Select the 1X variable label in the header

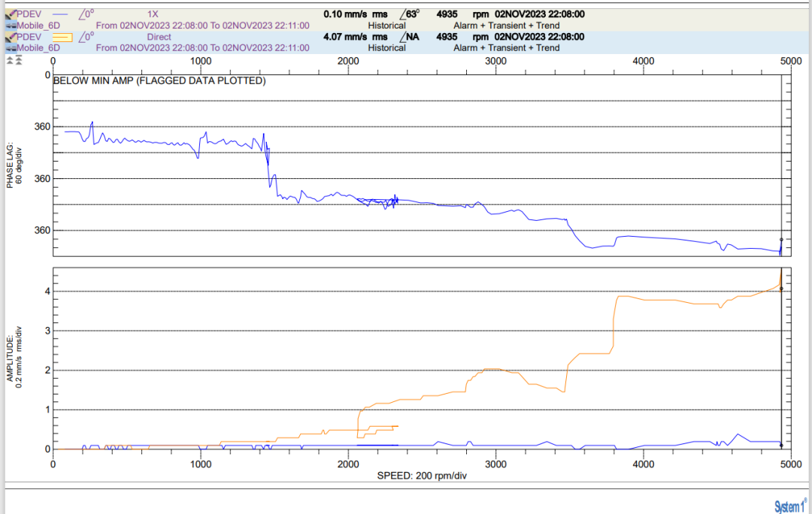(x=153, y=14)
